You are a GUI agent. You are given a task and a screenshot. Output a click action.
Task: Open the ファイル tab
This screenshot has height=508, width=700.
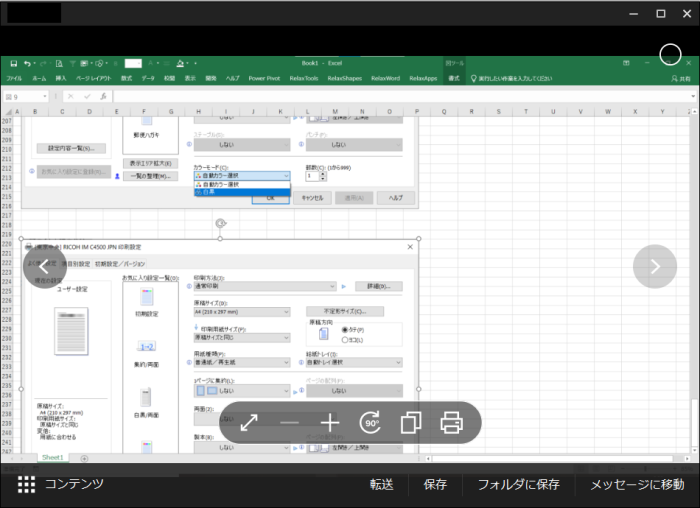[x=14, y=79]
